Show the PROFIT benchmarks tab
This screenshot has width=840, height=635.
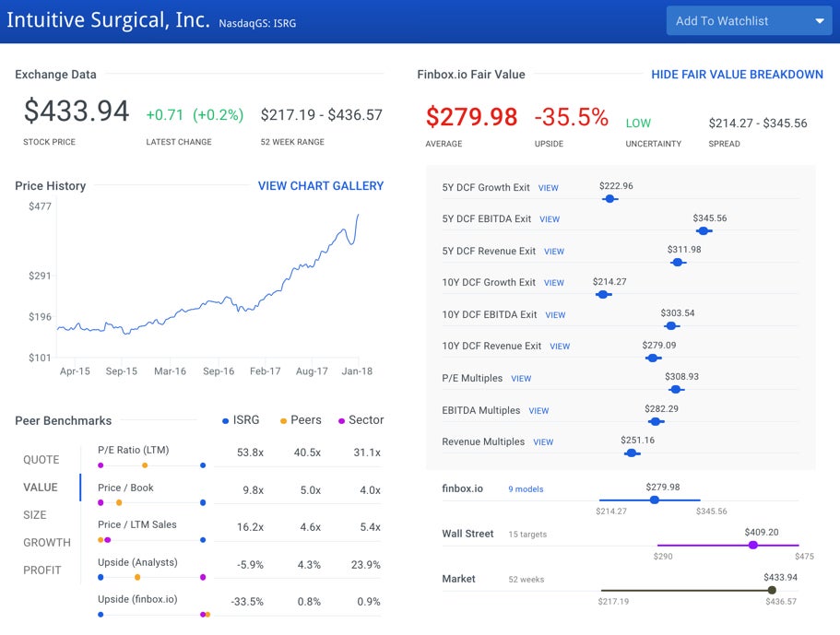click(41, 570)
